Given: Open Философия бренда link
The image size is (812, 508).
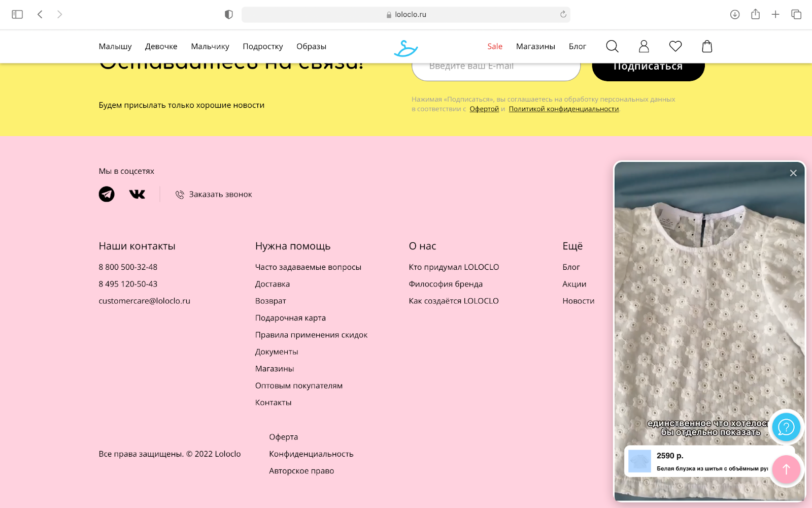Looking at the screenshot, I should [x=446, y=284].
